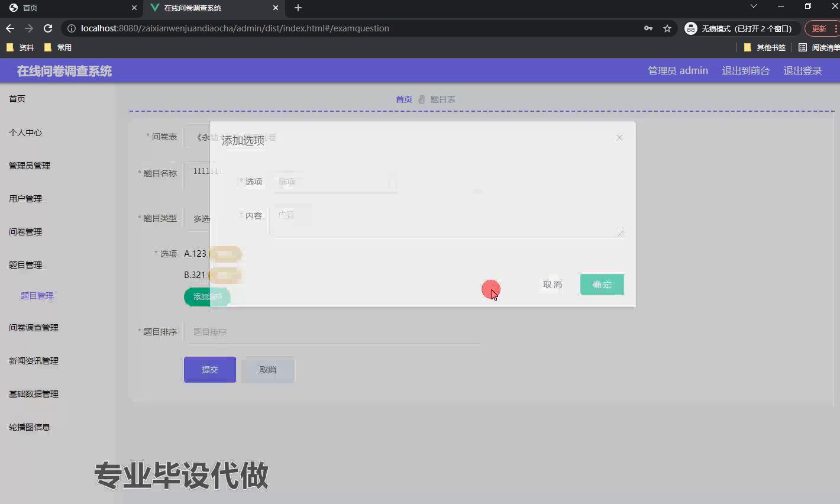Click the site info icon beside URL
This screenshot has height=504, width=840.
[x=71, y=28]
